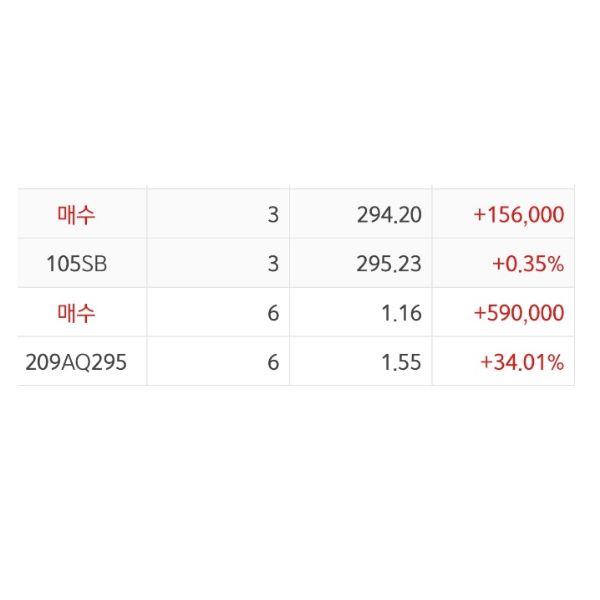The image size is (600, 600).
Task: Click quantity 6 in the 1.55 row
Action: click(273, 363)
